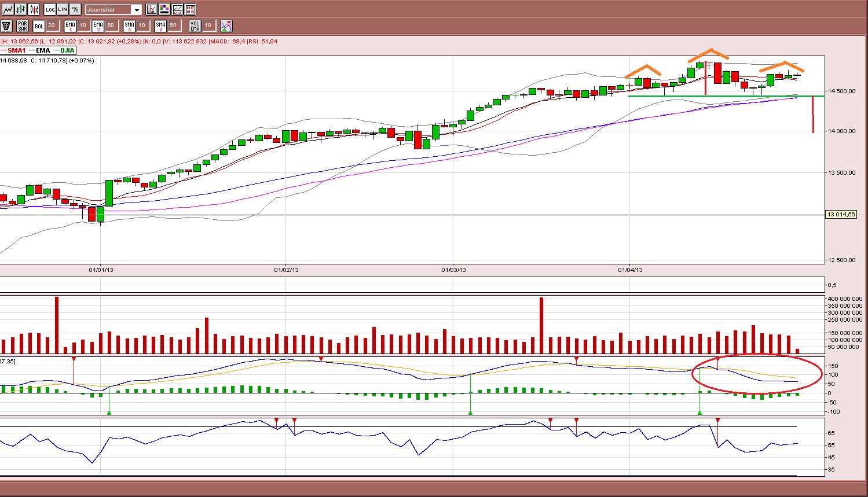Click the DJIA legend entry
Image resolution: width=868 pixels, height=497 pixels.
coord(64,51)
